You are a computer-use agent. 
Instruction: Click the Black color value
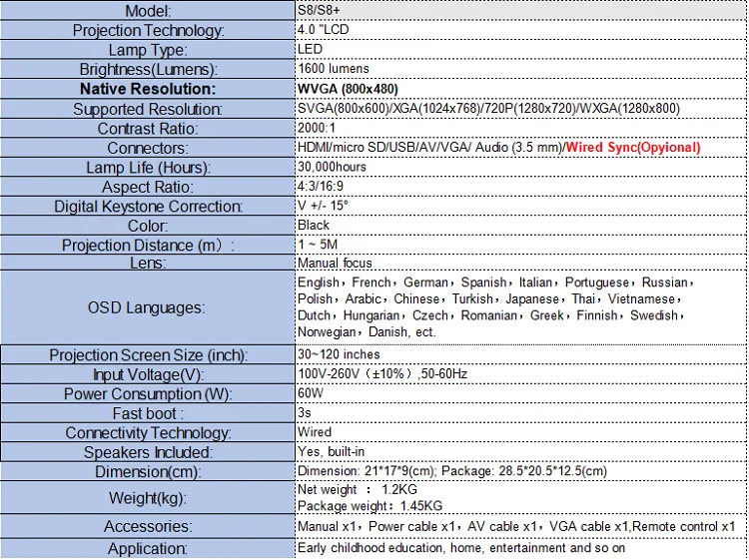[314, 226]
